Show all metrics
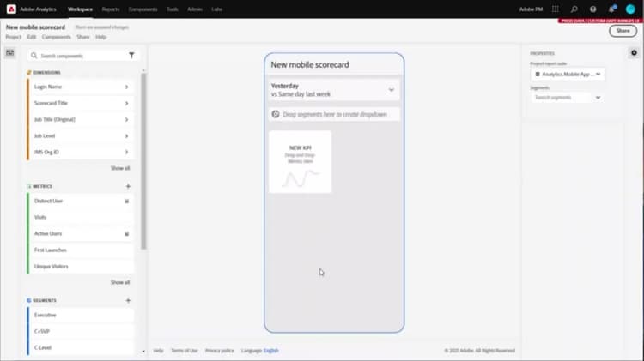The image size is (644, 361). click(x=120, y=282)
